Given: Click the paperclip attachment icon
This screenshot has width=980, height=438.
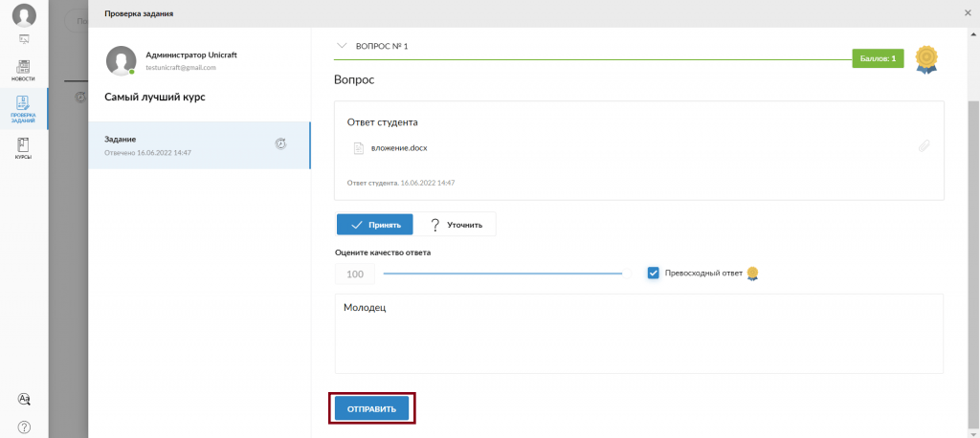Looking at the screenshot, I should pos(924,146).
